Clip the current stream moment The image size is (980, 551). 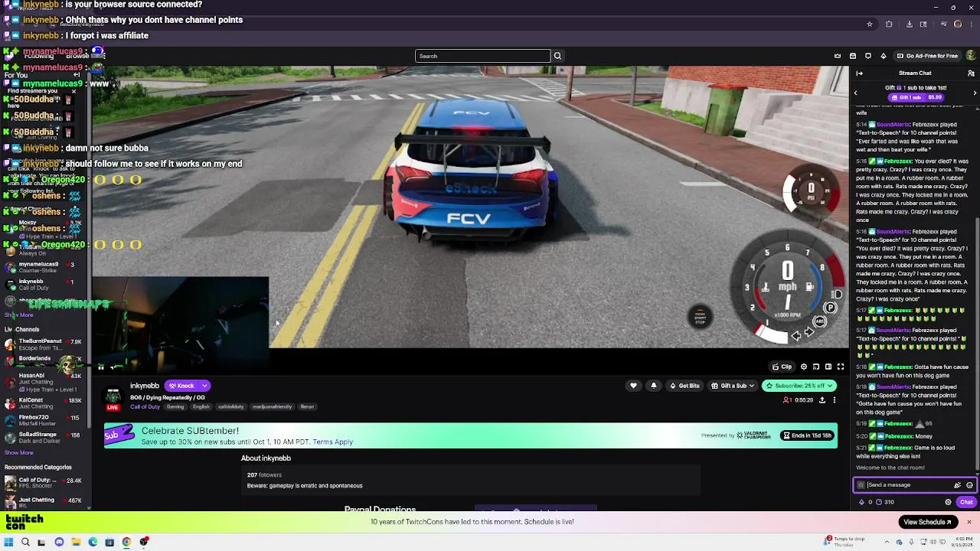point(782,367)
